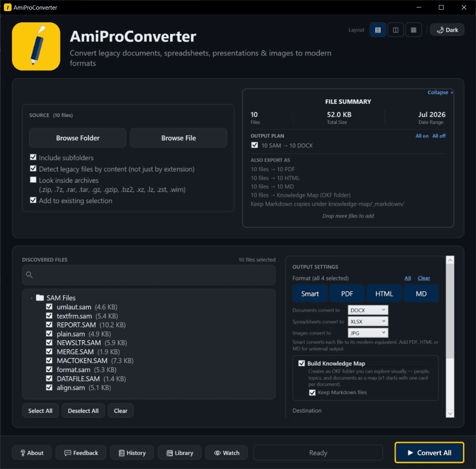
Task: Click the search magnifier icon in Discovered Files
Action: [x=29, y=275]
